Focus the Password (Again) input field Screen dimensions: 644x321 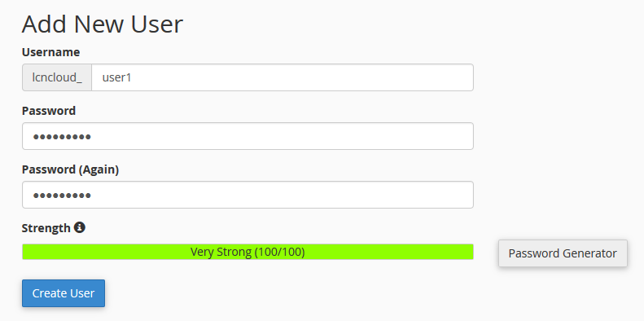[248, 195]
